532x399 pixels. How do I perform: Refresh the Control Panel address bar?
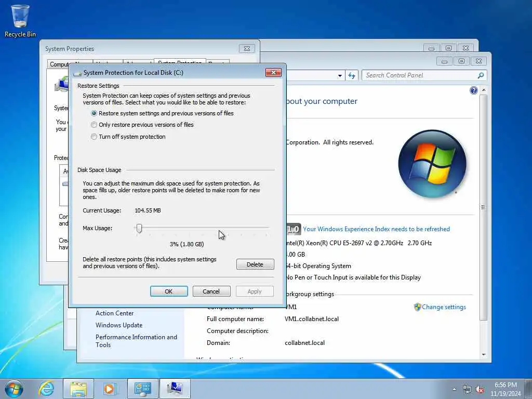pyautogui.click(x=352, y=75)
